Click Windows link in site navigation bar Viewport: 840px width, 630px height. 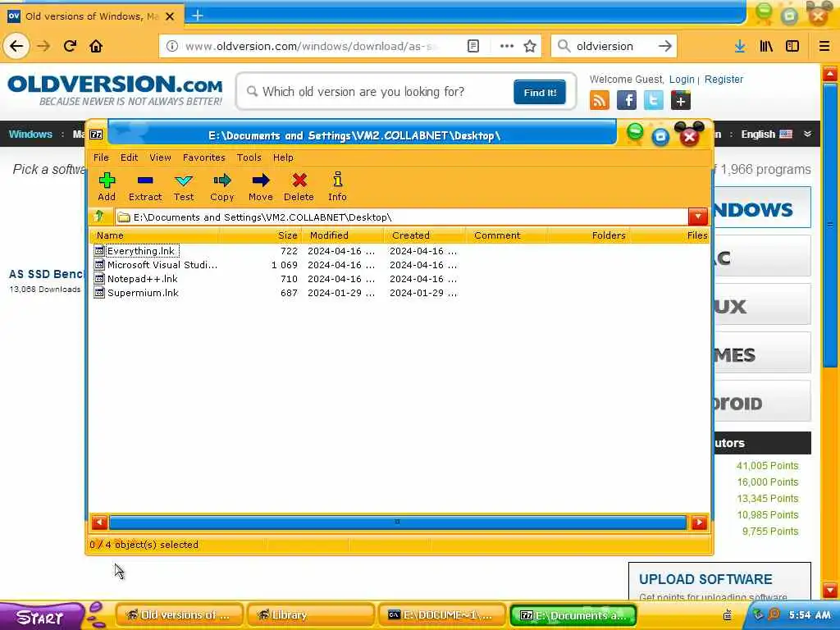[x=30, y=134]
